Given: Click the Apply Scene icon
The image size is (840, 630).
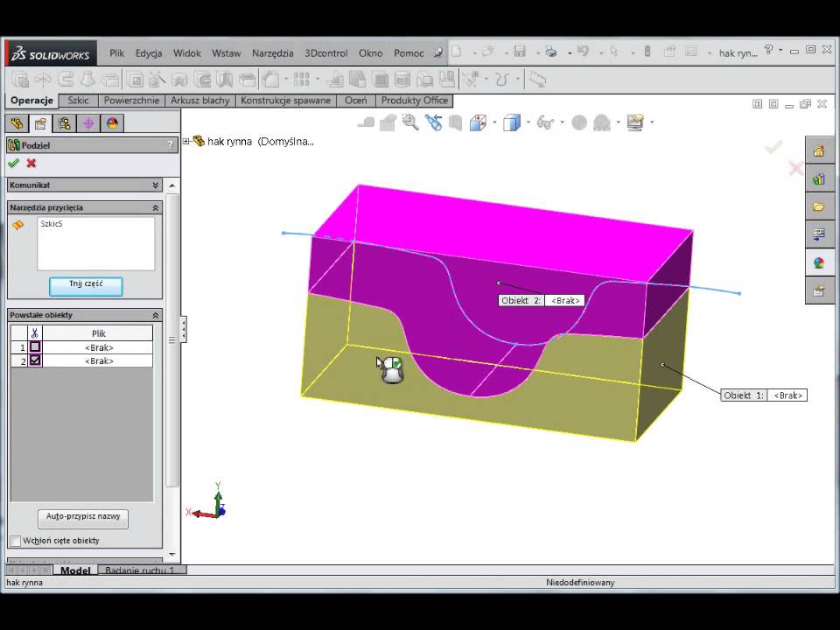Looking at the screenshot, I should [x=602, y=122].
